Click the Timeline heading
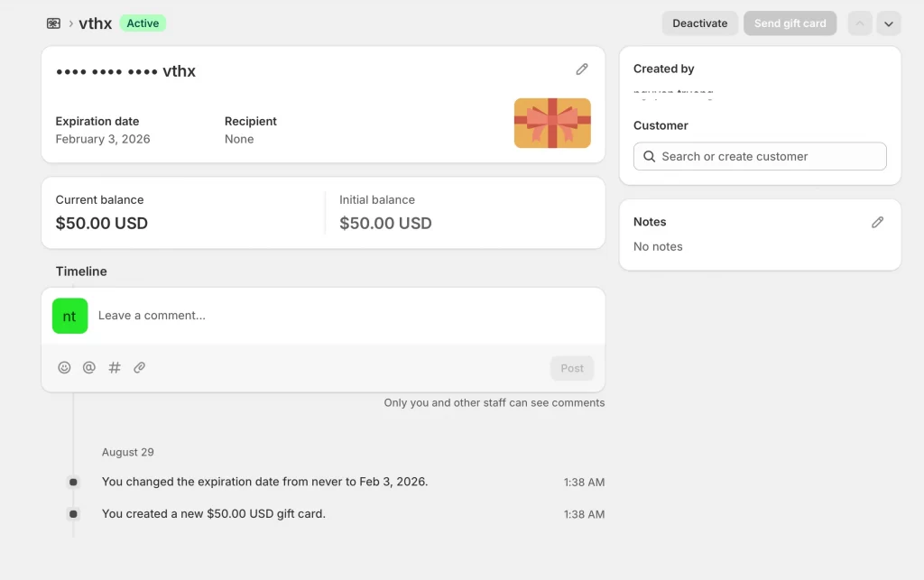This screenshot has width=924, height=580. pyautogui.click(x=81, y=272)
